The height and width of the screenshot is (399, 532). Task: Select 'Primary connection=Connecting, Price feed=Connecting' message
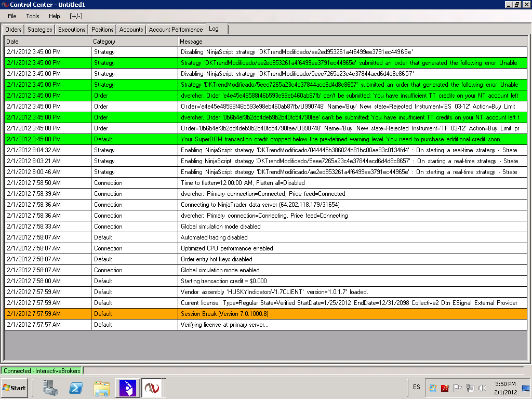tap(353, 216)
